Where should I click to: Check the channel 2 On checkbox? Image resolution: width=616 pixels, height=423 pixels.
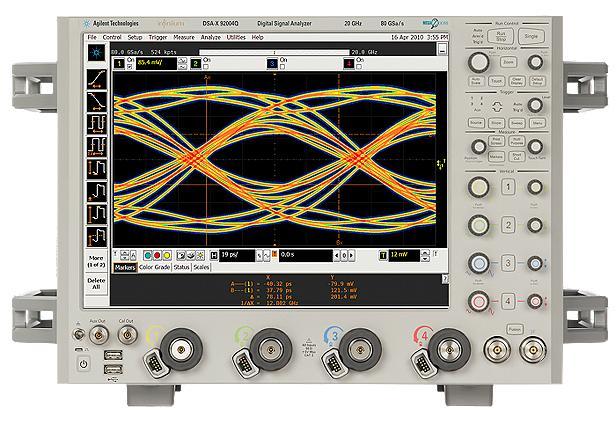[x=206, y=67]
